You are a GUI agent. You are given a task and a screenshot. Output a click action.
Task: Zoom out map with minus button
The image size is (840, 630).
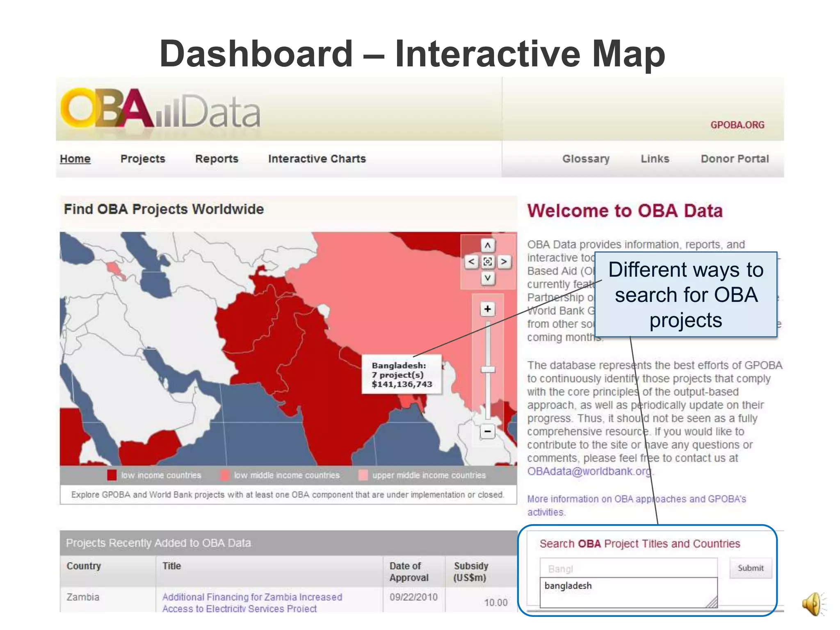487,431
